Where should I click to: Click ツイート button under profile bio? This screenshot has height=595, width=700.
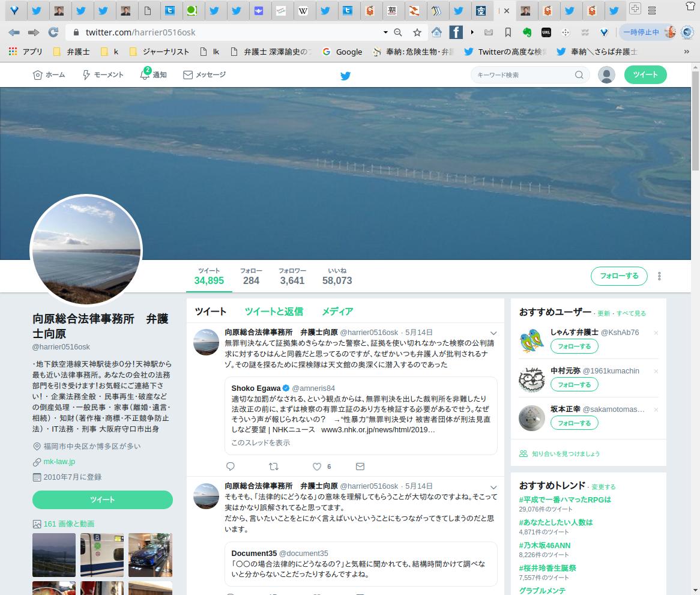pos(102,500)
